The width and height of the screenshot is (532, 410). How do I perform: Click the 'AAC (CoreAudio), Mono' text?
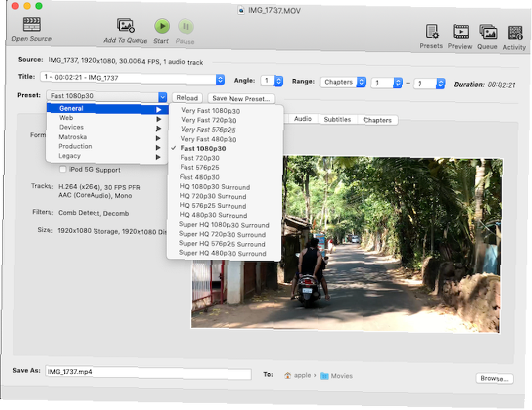click(x=95, y=195)
